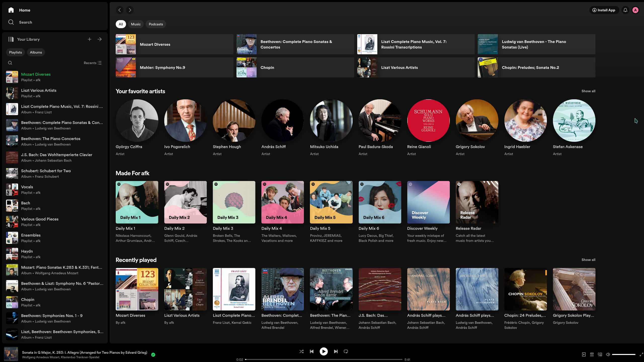Screen dimensions: 644x362
Task: Collapse Your Library panel icon
Action: [11, 39]
